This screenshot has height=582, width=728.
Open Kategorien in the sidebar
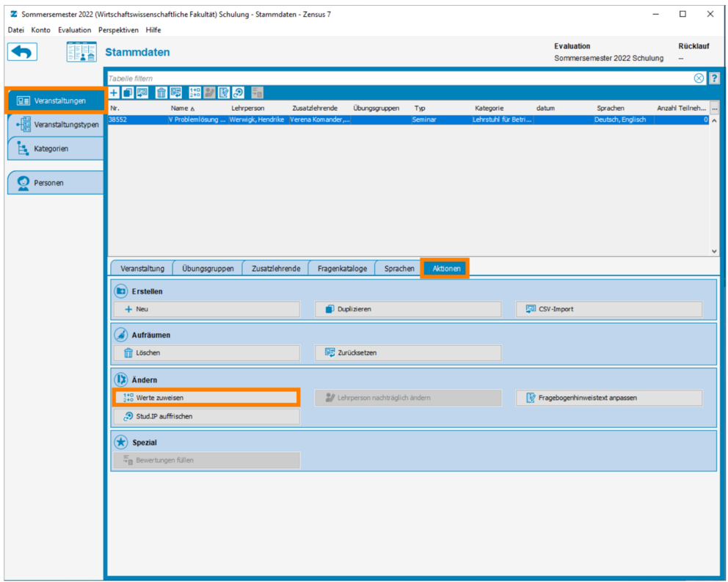(56, 149)
